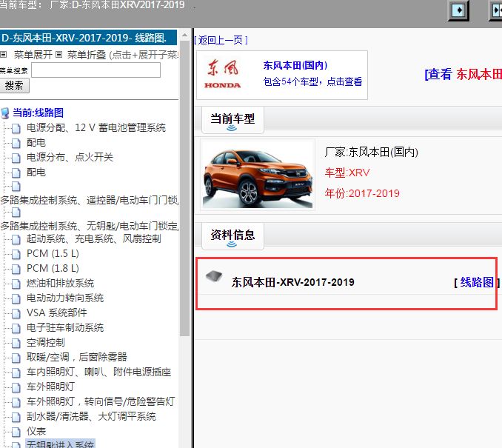Viewport: 502px width, 448px height.
Task: Open PCM (1.8 L) diagram
Action: click(53, 268)
